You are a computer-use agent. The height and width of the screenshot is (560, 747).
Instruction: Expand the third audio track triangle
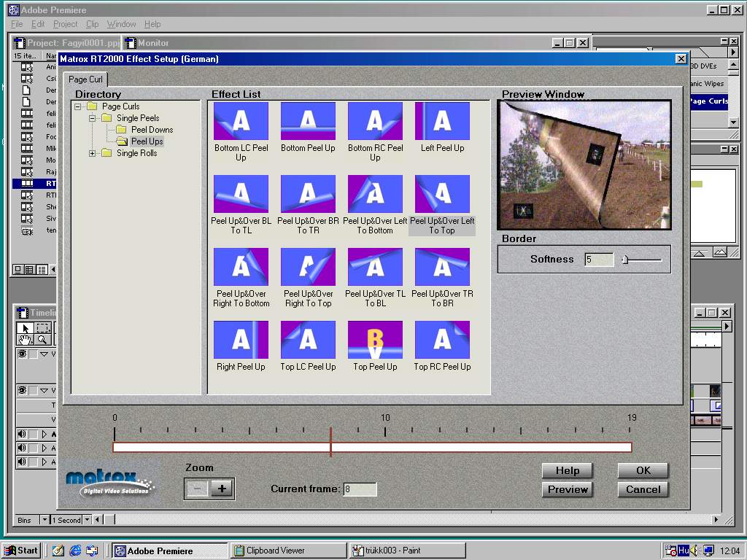44,462
